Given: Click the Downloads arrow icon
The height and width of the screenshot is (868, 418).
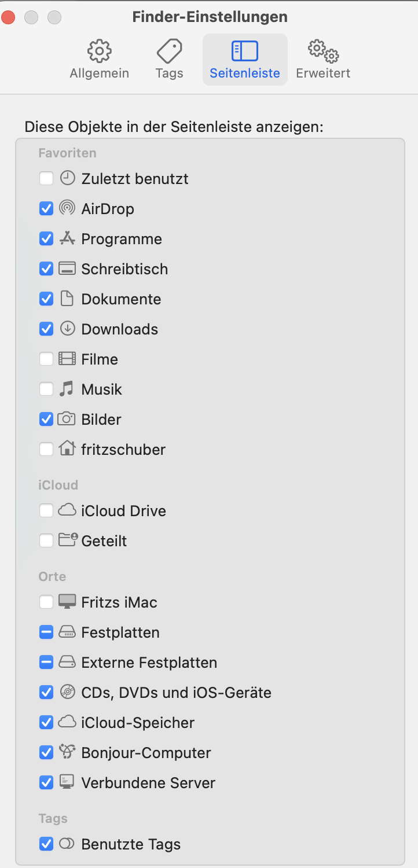Looking at the screenshot, I should pos(67,329).
